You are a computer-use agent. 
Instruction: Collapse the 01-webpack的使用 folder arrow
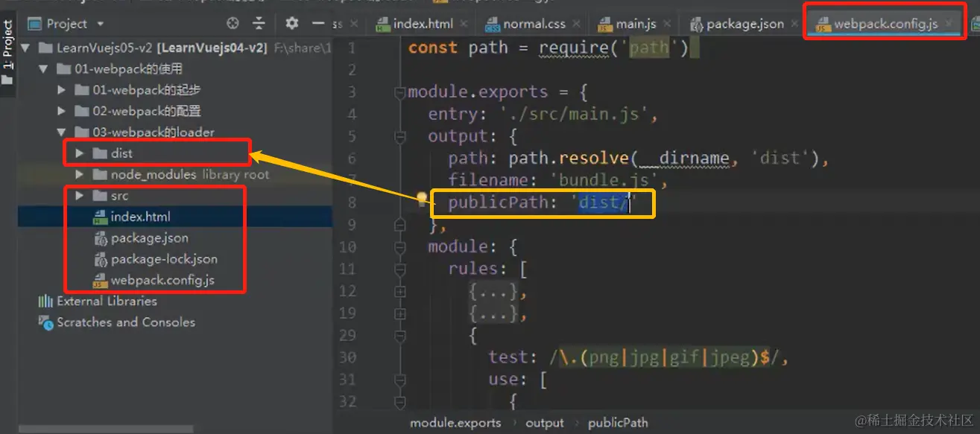click(45, 69)
